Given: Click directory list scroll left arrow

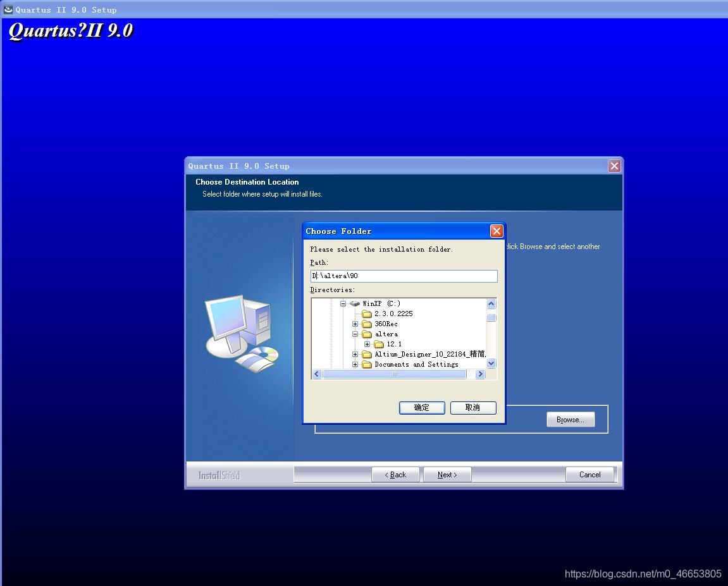Looking at the screenshot, I should coord(317,374).
